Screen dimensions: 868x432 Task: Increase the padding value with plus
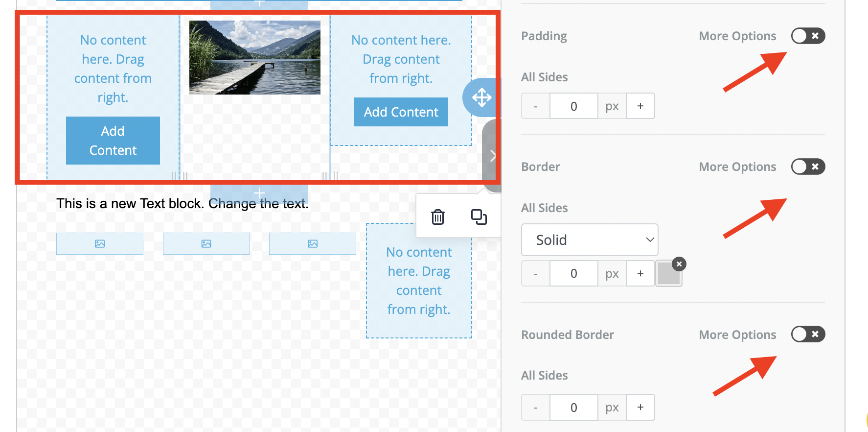640,106
